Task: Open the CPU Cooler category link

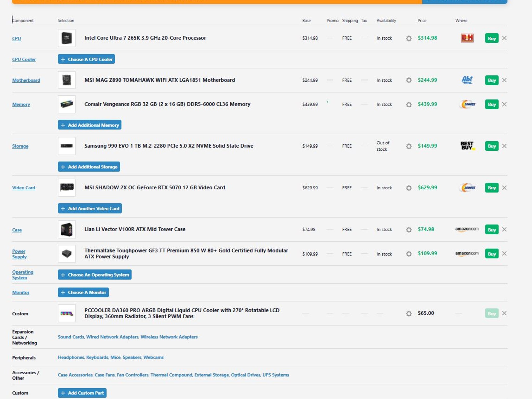Action: [24, 59]
